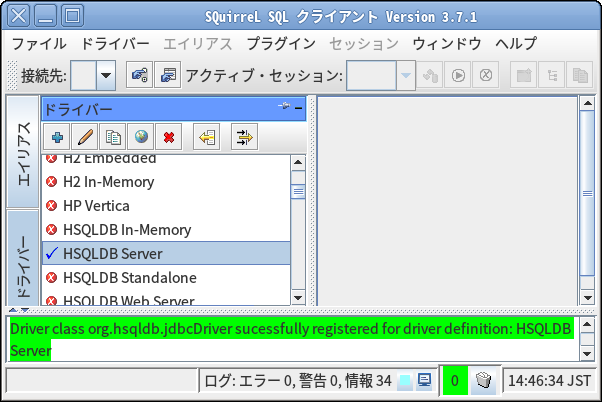
Task: Click the modify driver pencil icon
Action: pyautogui.click(x=85, y=137)
